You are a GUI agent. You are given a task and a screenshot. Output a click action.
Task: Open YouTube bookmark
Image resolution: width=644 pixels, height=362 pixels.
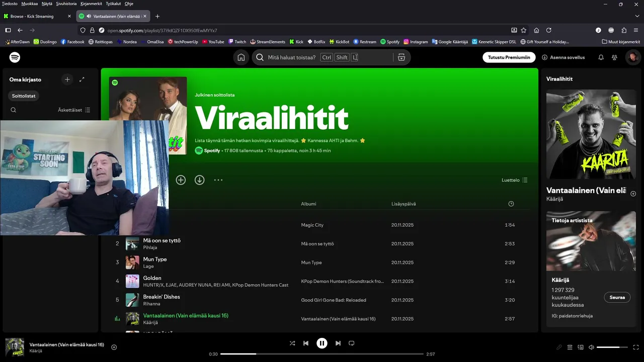(x=213, y=42)
